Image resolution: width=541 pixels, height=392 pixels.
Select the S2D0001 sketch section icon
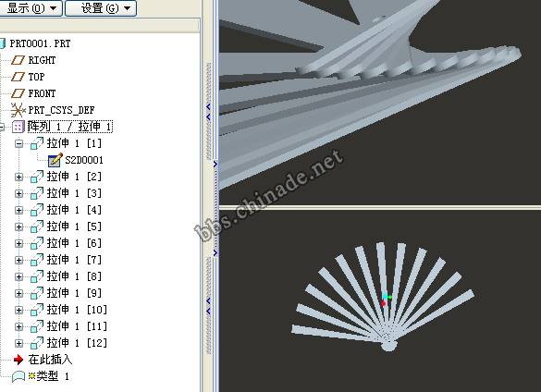[55, 160]
